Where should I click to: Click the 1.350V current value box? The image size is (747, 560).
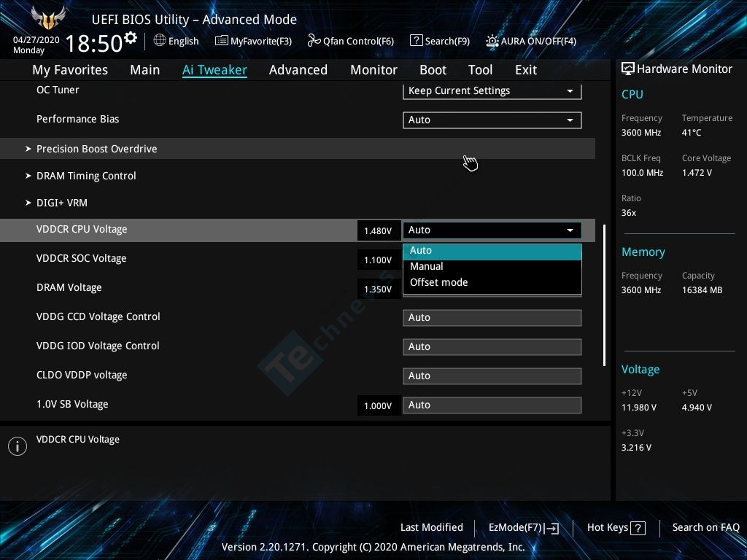tap(379, 289)
